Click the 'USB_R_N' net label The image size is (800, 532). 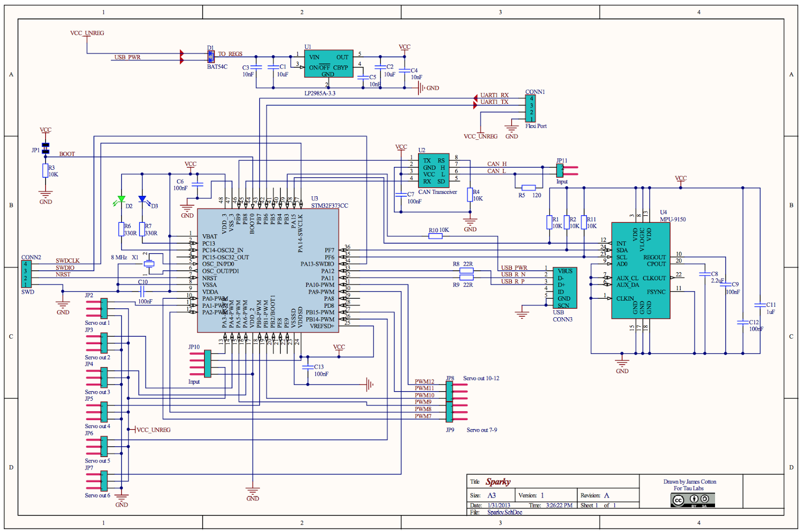tap(513, 275)
